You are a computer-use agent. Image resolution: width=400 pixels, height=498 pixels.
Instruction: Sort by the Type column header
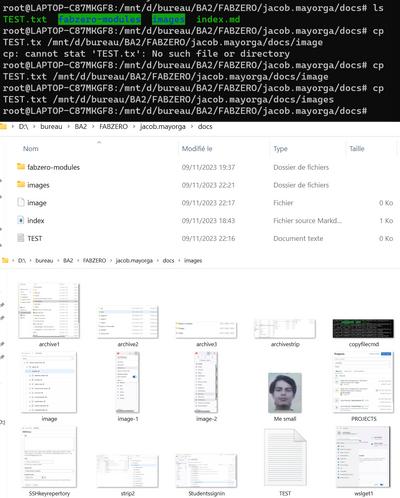point(280,149)
